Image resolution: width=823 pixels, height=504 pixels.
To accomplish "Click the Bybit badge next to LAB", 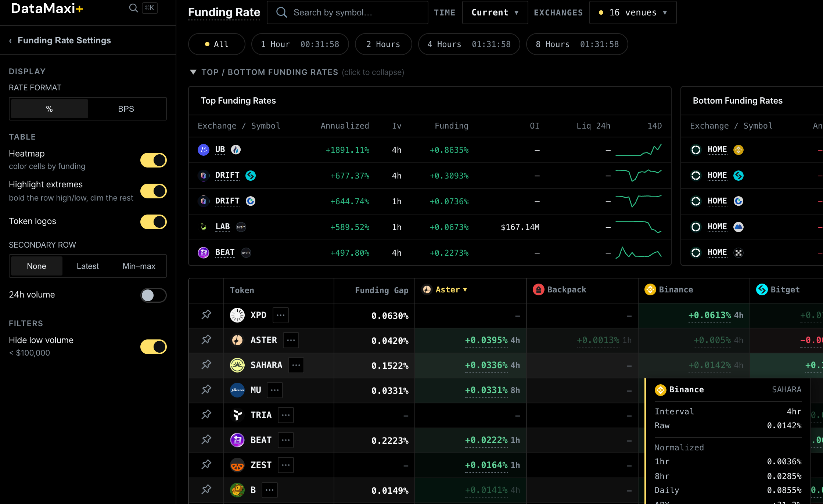I will (x=241, y=227).
